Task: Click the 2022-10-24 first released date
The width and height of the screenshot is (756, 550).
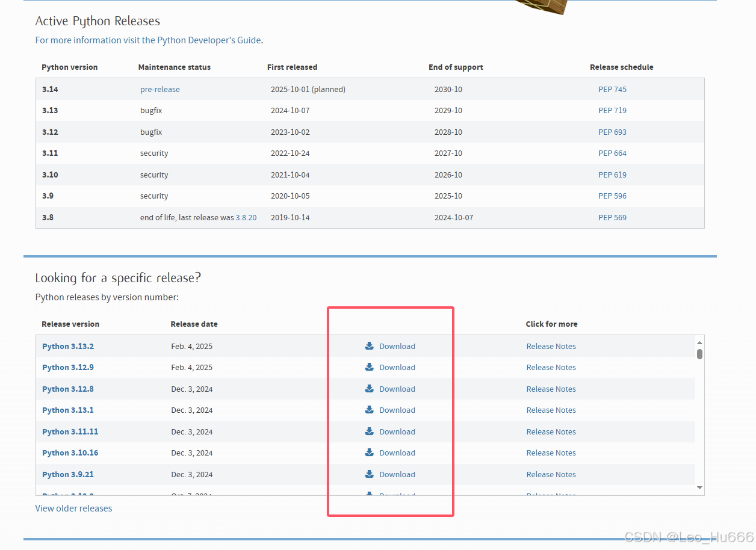Action: click(x=290, y=153)
